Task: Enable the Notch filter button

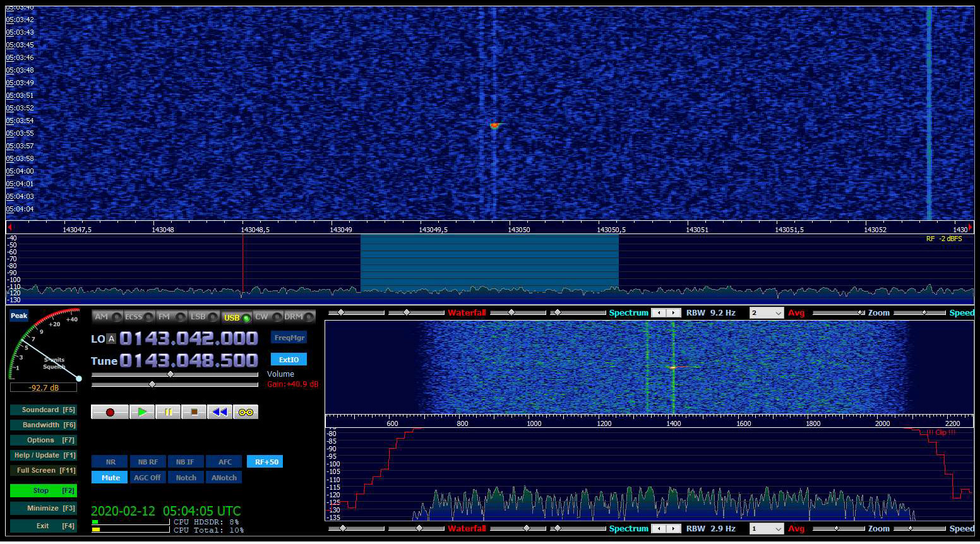Action: click(186, 478)
